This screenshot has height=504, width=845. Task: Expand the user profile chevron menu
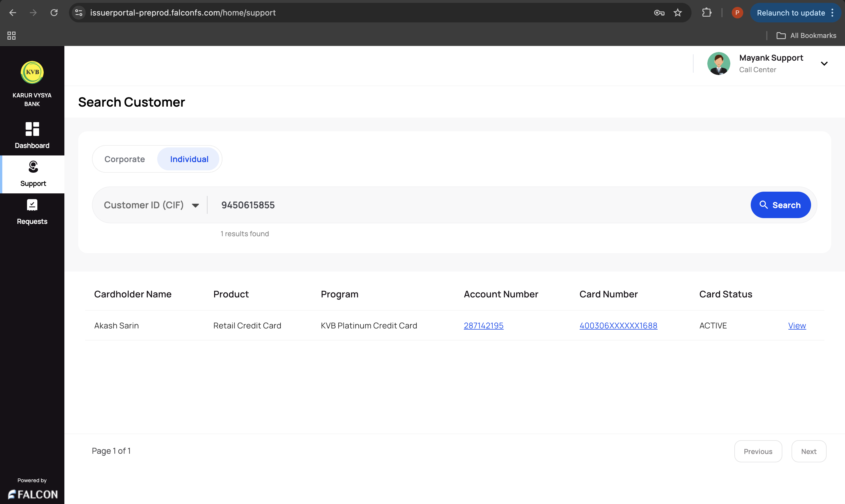824,64
